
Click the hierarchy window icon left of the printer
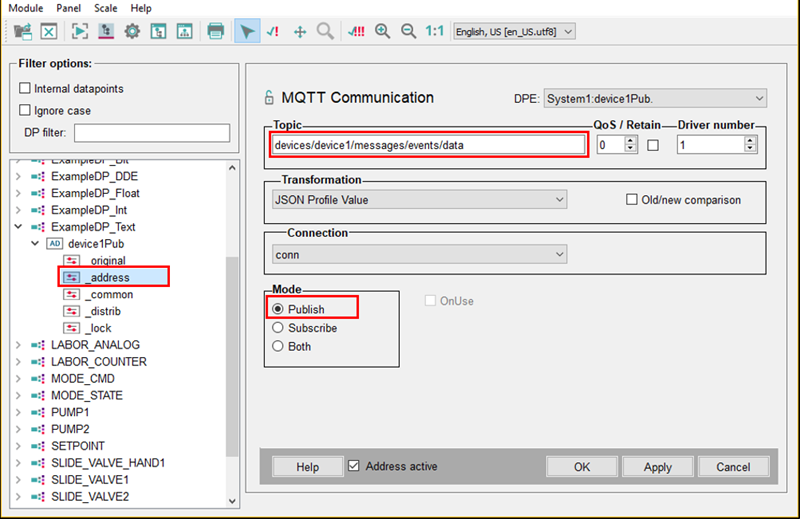coord(185,32)
